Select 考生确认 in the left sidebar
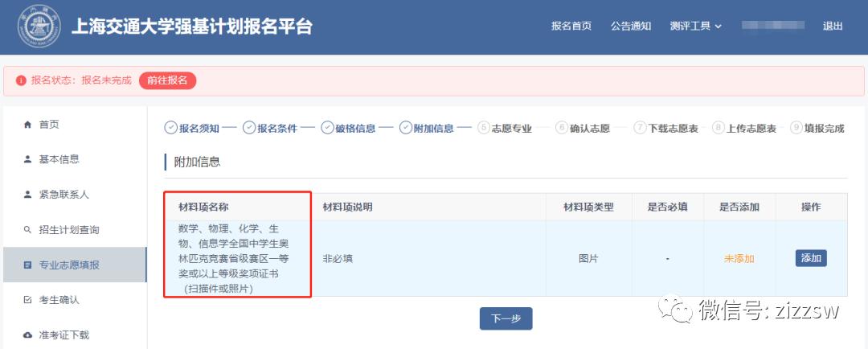The width and height of the screenshot is (868, 349). (76, 300)
